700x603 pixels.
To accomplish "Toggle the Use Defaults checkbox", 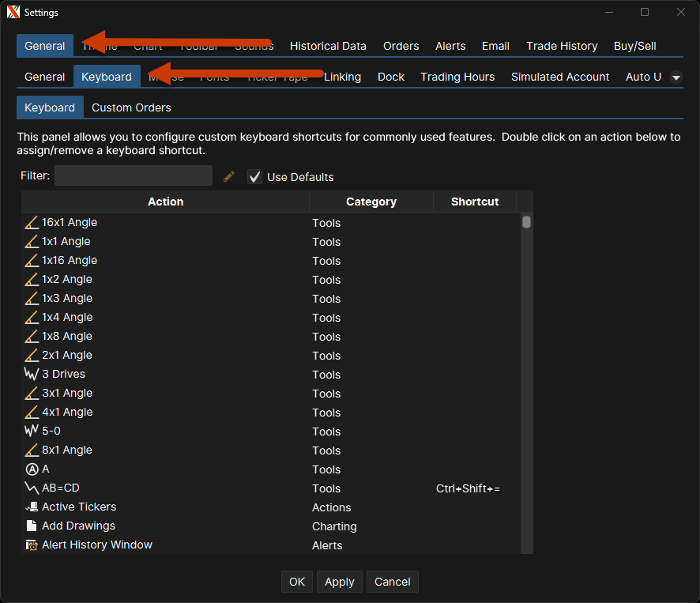I will pyautogui.click(x=254, y=176).
